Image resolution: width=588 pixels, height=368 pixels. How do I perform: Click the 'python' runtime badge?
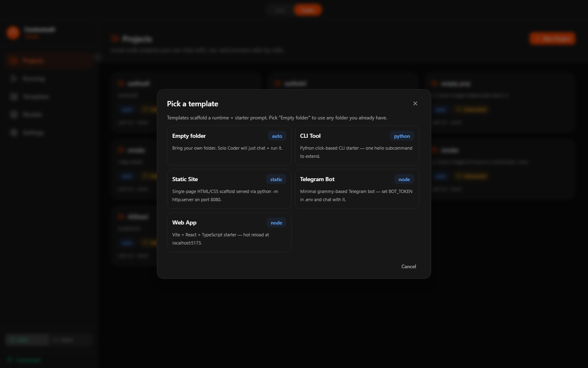402,136
